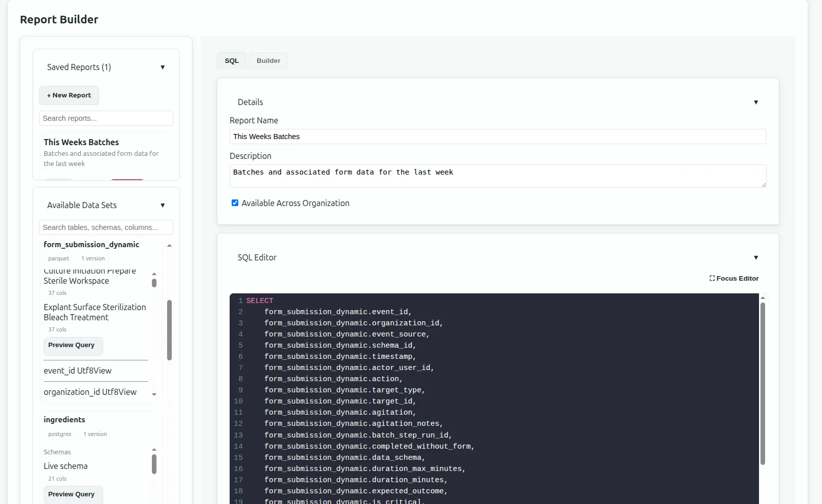This screenshot has width=822, height=504.
Task: Collapse the Available Data Sets arrow
Action: [x=163, y=206]
